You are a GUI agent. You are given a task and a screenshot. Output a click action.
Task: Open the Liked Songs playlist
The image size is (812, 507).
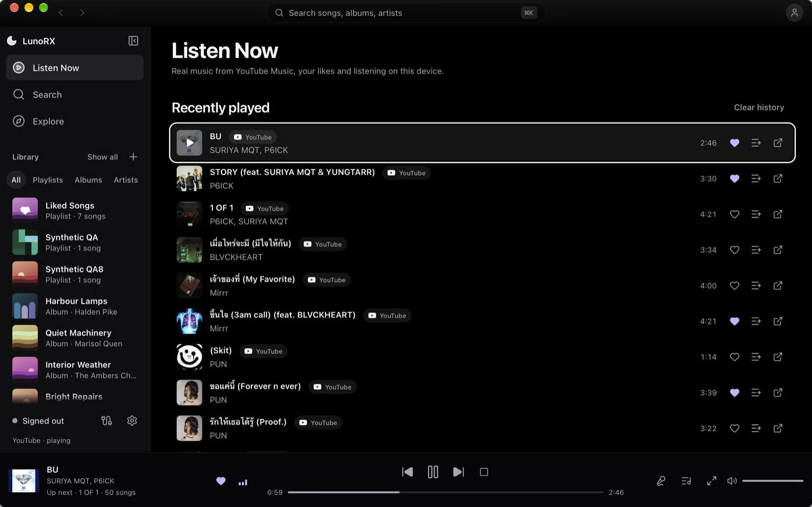[74, 210]
